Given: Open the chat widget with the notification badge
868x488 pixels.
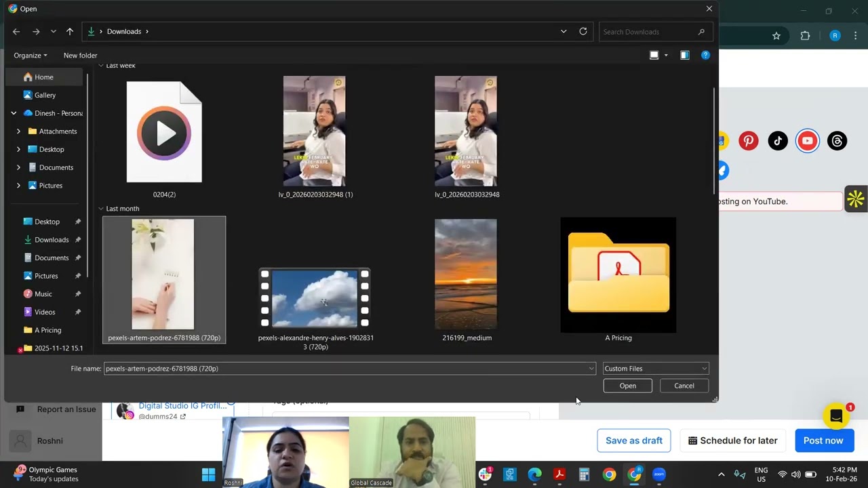Looking at the screenshot, I should coord(836,416).
